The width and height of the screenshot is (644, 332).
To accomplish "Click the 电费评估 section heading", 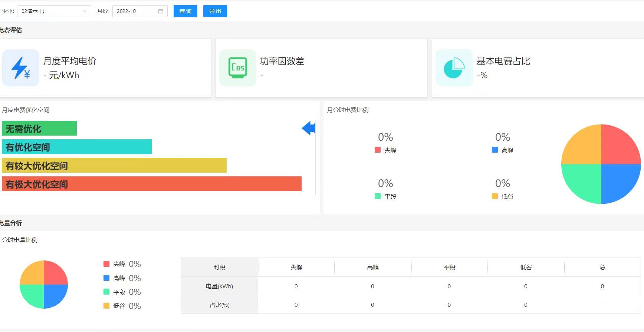I will pos(11,30).
